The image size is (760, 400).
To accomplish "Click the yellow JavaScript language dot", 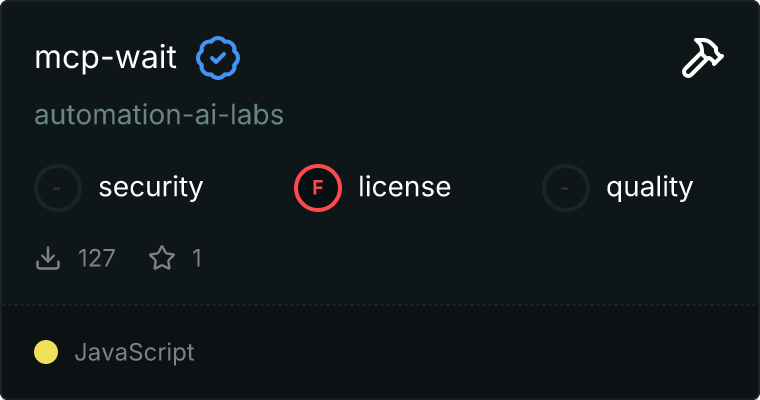I will coord(46,352).
